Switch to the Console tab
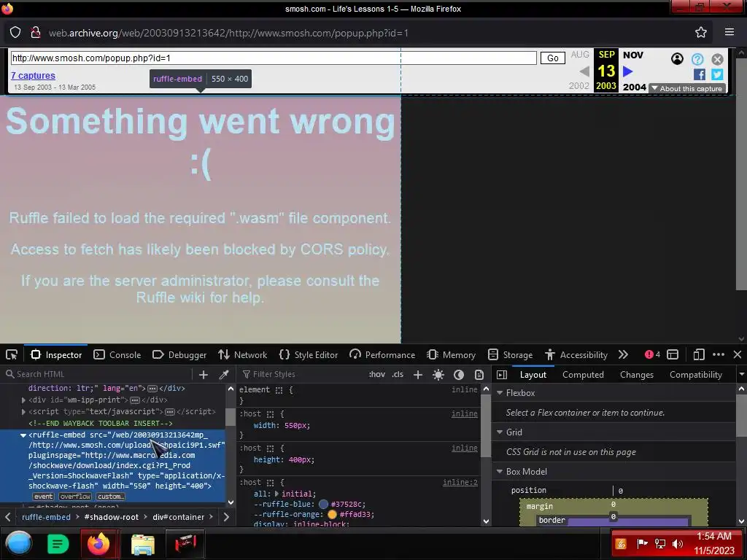747x560 pixels. (x=117, y=355)
